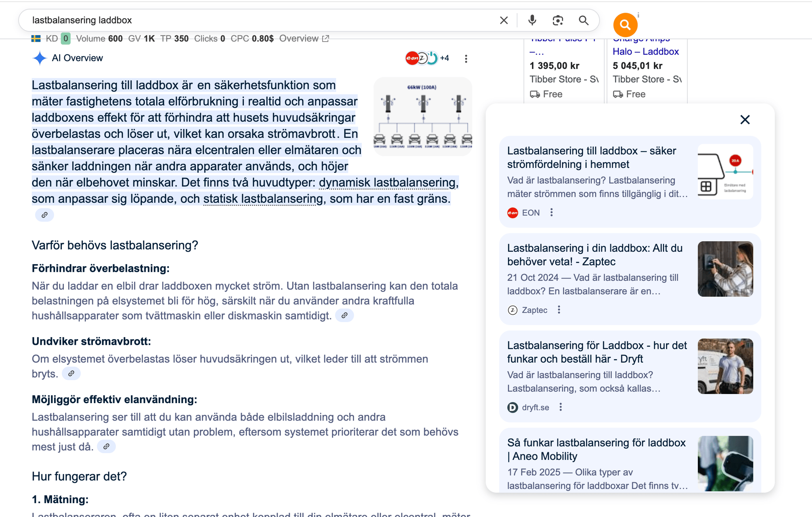The height and width of the screenshot is (517, 812).
Task: Click the Zaptec source logo
Action: pyautogui.click(x=513, y=310)
